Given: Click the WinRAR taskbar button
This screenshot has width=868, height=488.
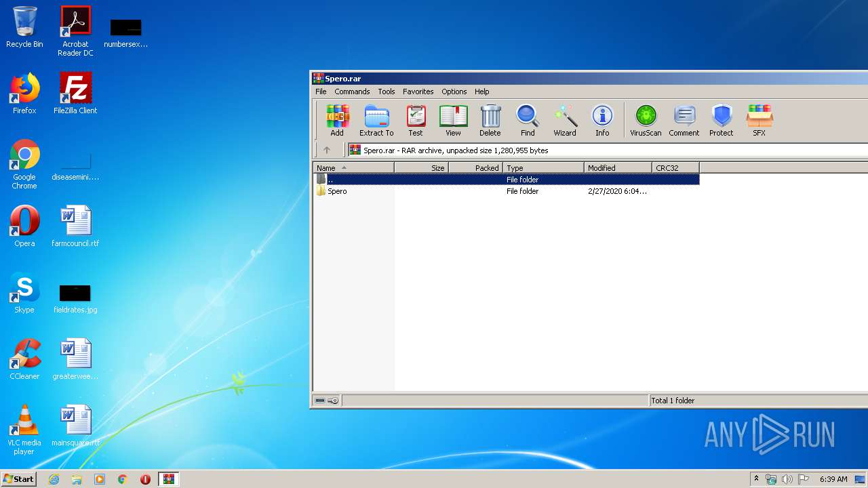Looking at the screenshot, I should [168, 479].
